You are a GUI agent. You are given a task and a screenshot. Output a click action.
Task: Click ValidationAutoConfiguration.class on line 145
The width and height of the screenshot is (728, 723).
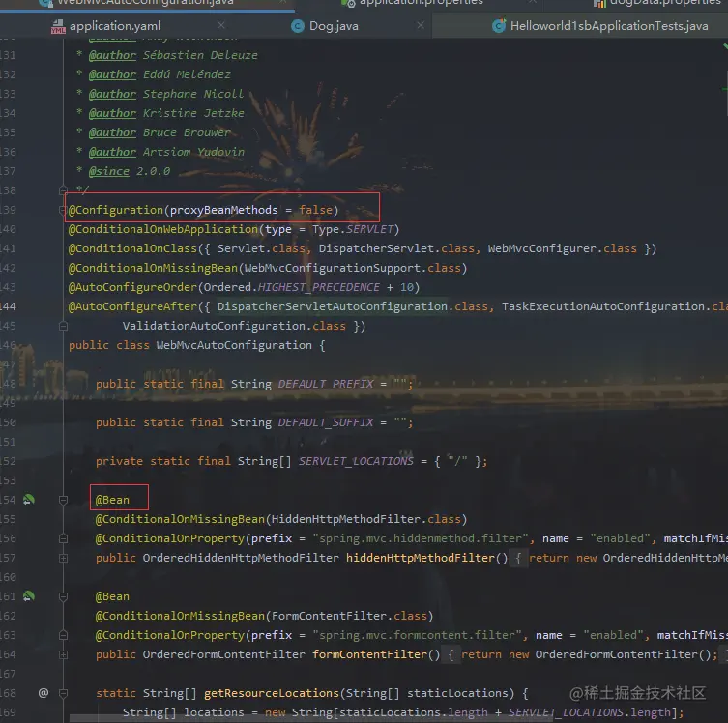tap(234, 327)
